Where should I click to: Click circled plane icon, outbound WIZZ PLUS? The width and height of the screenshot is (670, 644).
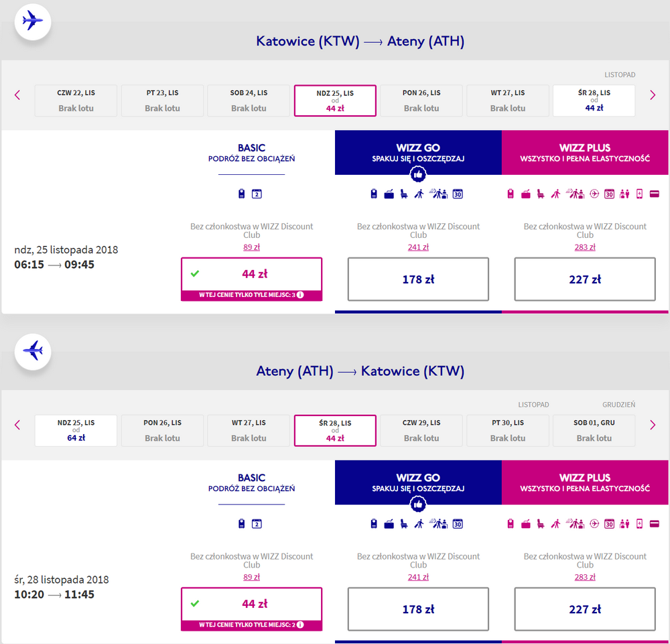(594, 194)
